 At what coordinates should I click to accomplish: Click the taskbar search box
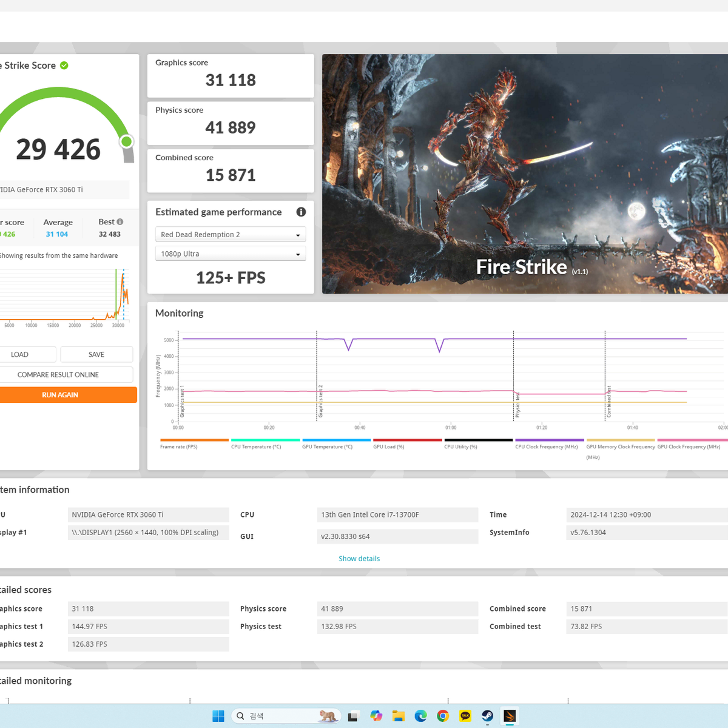(286, 716)
